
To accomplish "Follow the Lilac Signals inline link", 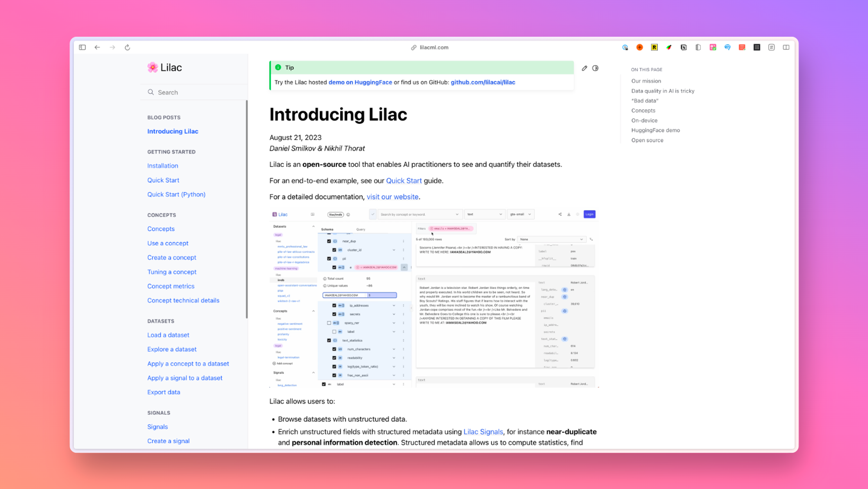I will pos(483,432).
